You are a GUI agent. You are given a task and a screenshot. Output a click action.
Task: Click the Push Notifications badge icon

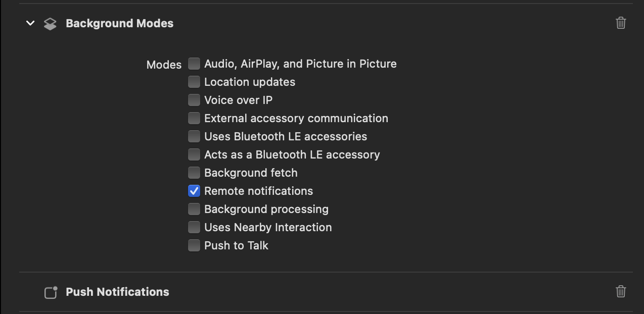(x=51, y=292)
